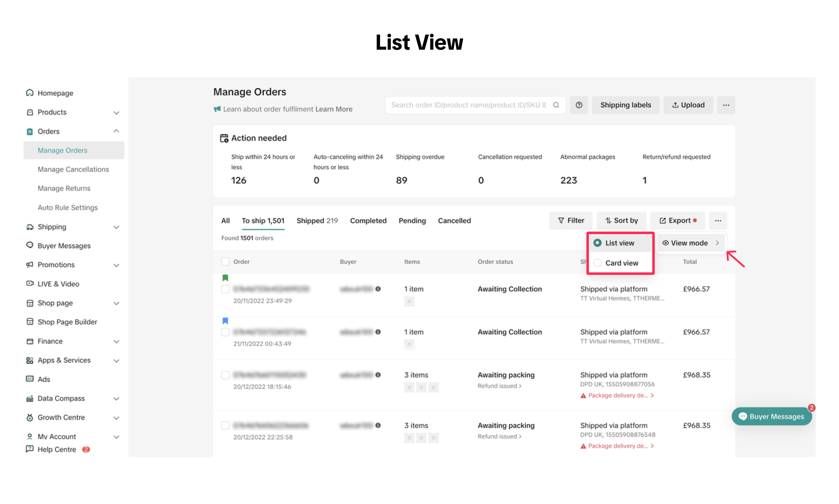Click the buyer info icon on first order

[378, 289]
